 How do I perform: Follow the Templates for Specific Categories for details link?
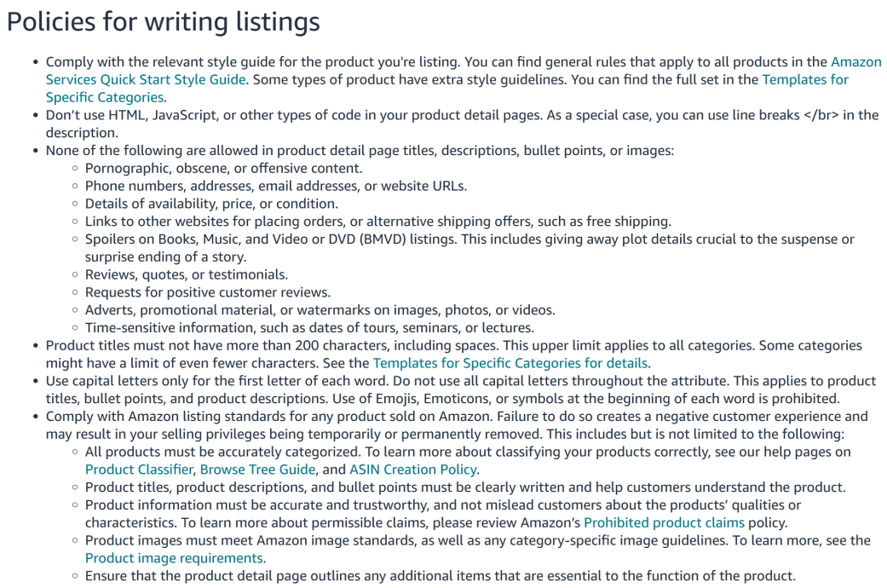tap(511, 363)
